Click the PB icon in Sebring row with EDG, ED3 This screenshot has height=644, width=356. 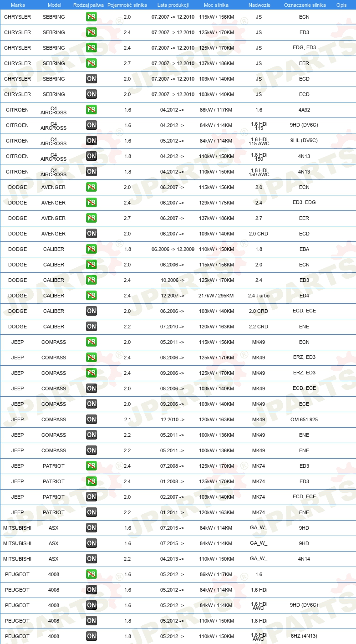92,48
